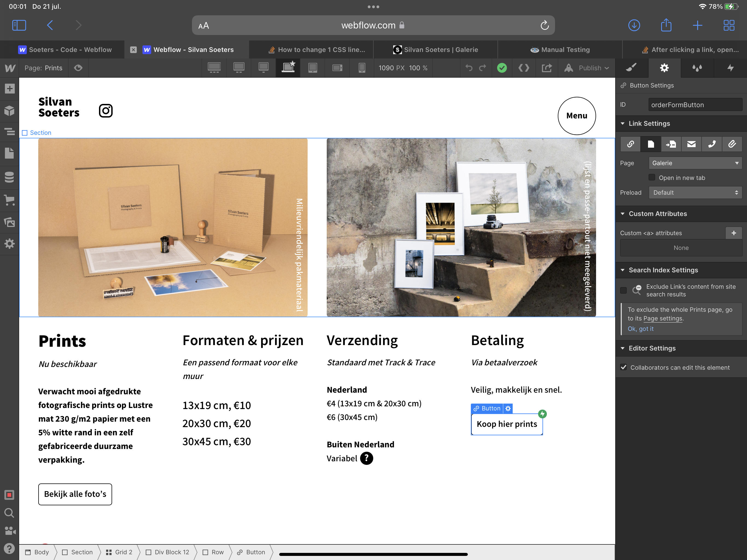This screenshot has height=560, width=747.
Task: Open the Assets images panel
Action: pyautogui.click(x=10, y=222)
